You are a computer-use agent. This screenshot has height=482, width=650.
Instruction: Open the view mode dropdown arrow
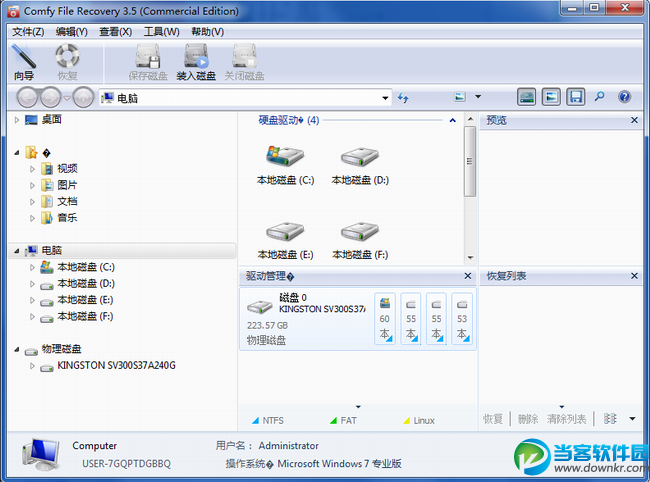pos(478,97)
